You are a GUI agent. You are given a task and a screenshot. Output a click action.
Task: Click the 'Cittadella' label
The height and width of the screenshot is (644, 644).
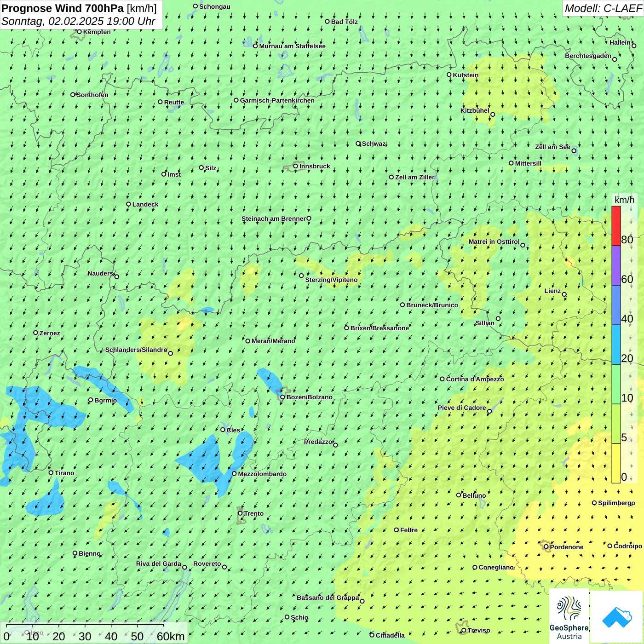pyautogui.click(x=390, y=635)
